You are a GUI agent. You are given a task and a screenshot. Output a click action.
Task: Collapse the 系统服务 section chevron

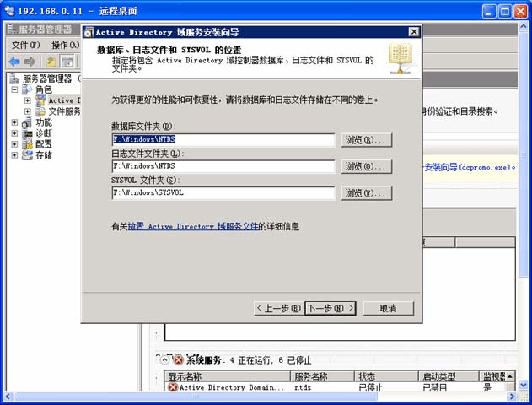(x=166, y=359)
